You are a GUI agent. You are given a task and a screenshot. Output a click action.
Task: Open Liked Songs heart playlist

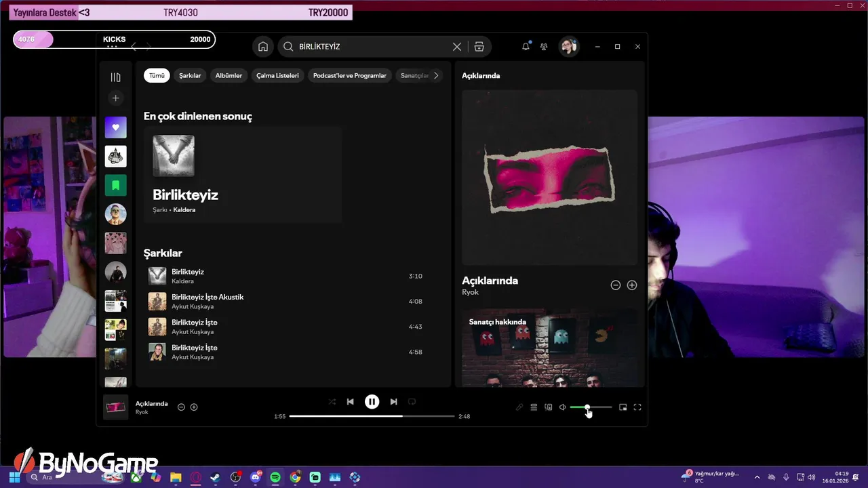point(116,127)
